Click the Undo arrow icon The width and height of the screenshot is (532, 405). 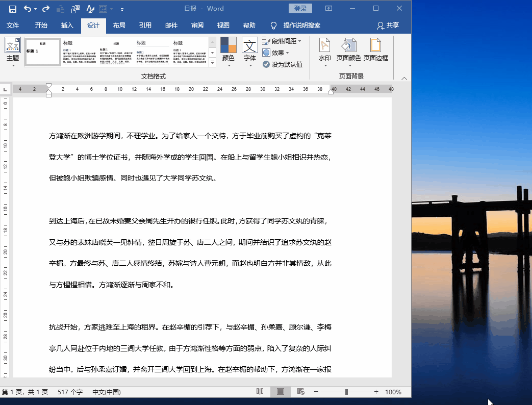pos(27,9)
